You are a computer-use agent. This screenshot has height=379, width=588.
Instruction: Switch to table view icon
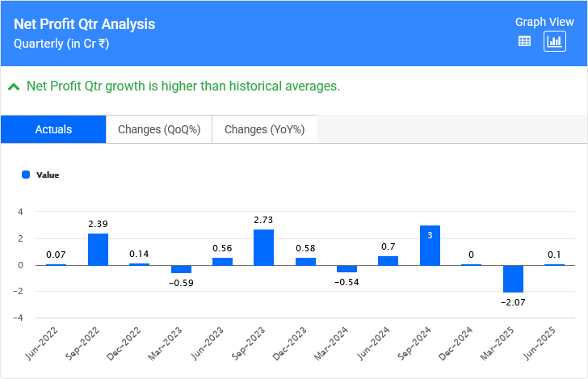pyautogui.click(x=524, y=41)
